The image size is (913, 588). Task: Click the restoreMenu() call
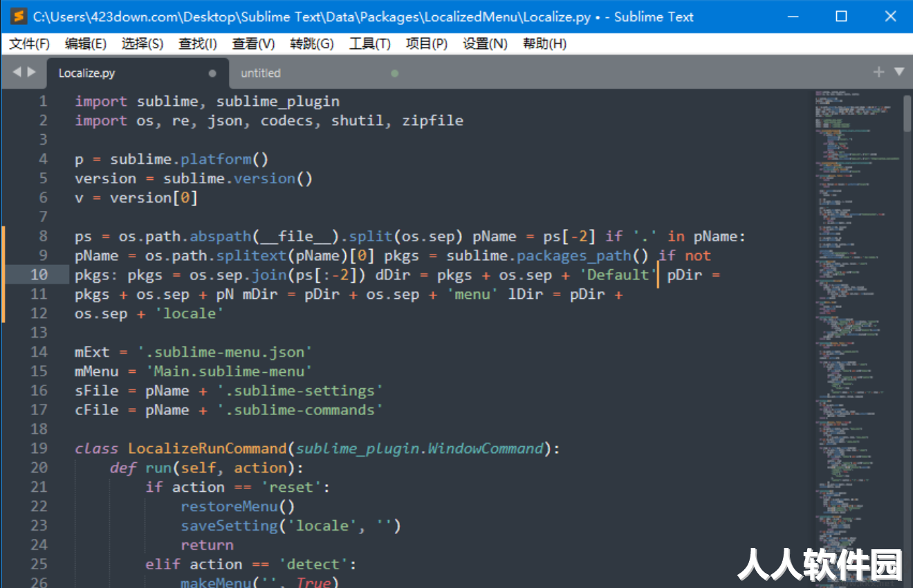239,506
